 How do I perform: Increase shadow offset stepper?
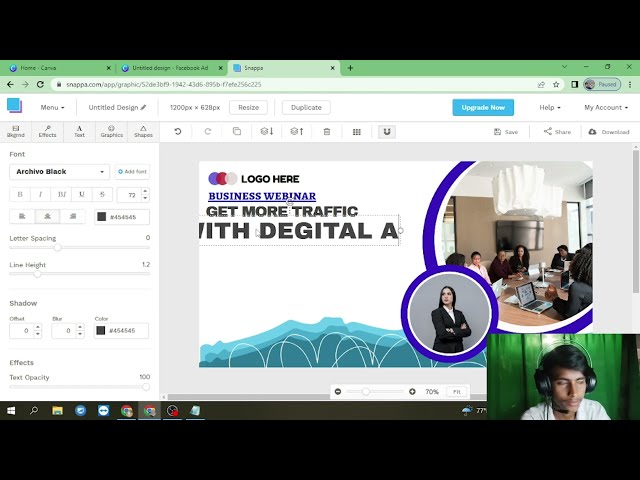(38, 327)
